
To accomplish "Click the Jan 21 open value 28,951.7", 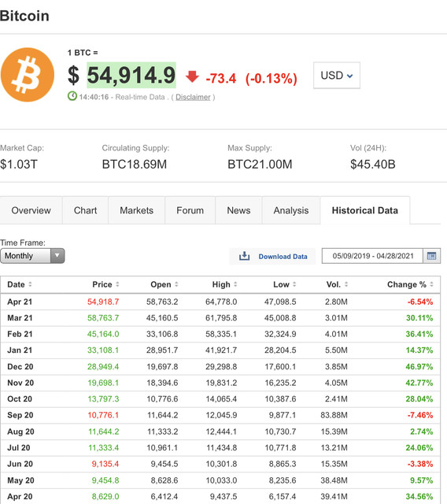I will (162, 350).
